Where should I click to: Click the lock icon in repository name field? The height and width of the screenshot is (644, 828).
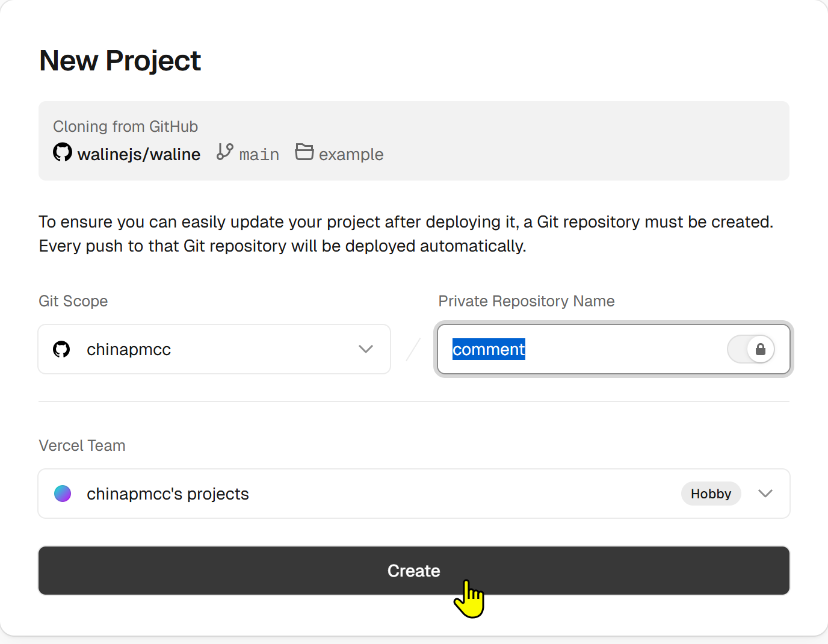pos(760,349)
